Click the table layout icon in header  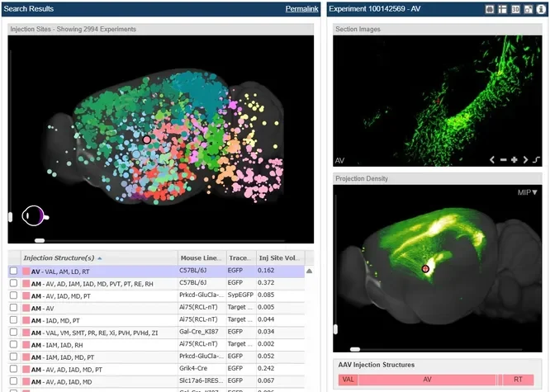[x=502, y=8]
